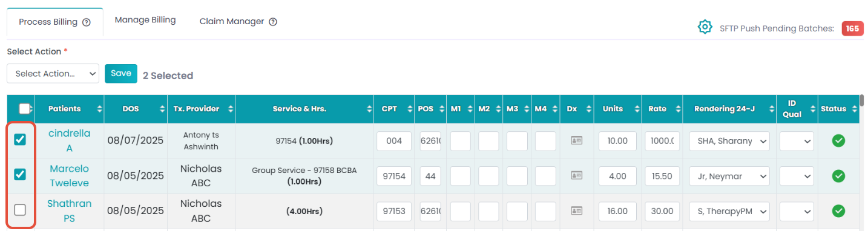
Task: Open SFTP push settings gear icon
Action: tap(705, 27)
